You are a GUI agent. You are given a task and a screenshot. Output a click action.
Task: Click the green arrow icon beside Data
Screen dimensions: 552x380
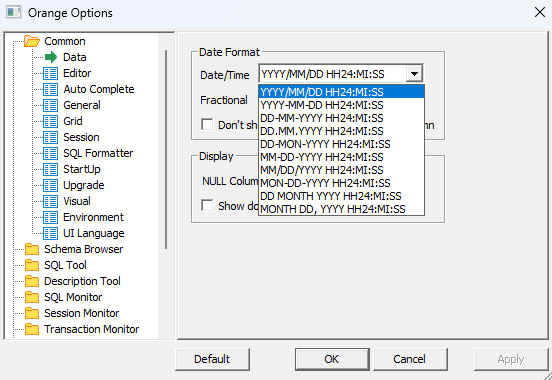(x=51, y=57)
